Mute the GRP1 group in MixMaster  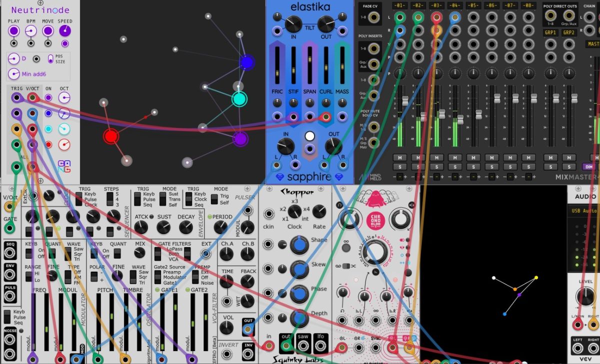click(x=550, y=158)
